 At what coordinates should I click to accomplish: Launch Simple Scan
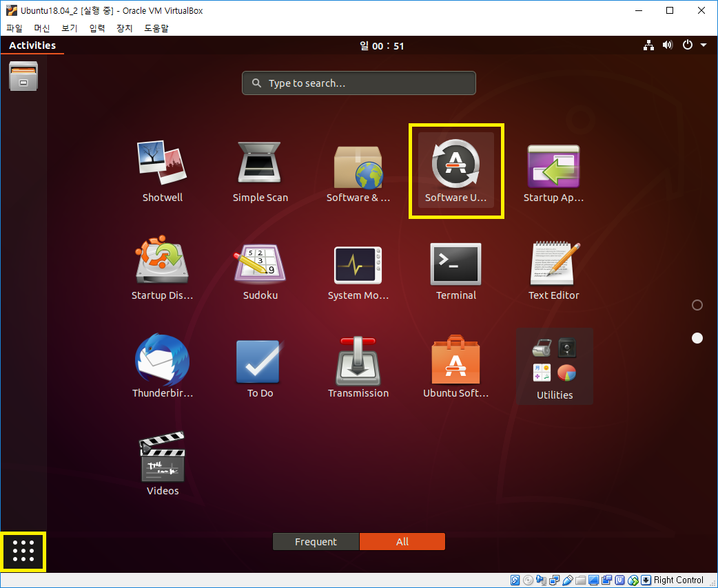tap(260, 171)
